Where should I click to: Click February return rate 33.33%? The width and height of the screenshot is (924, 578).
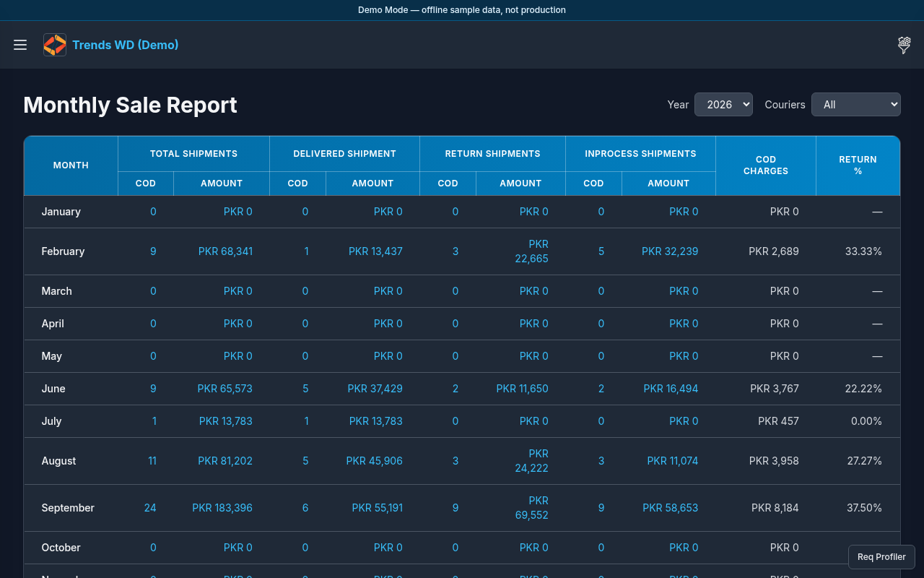[x=863, y=251]
